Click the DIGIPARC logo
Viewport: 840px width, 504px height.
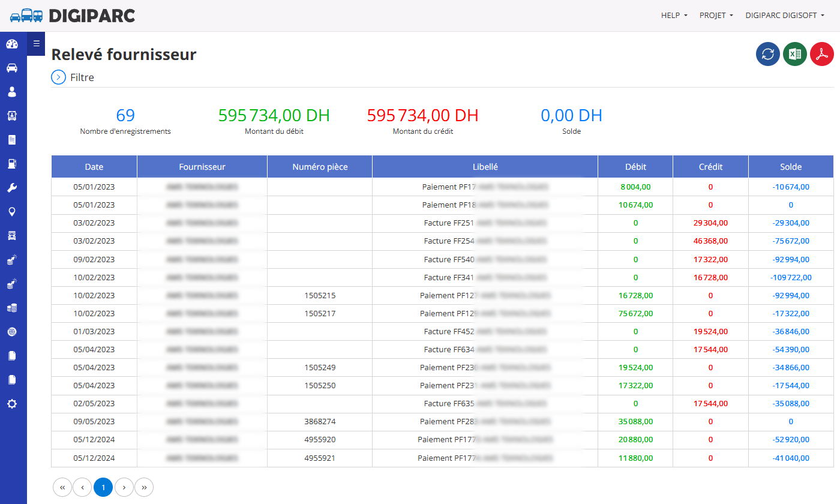coord(73,16)
